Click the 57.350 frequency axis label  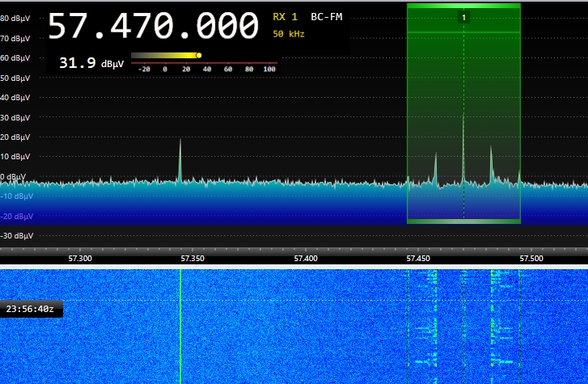[192, 259]
